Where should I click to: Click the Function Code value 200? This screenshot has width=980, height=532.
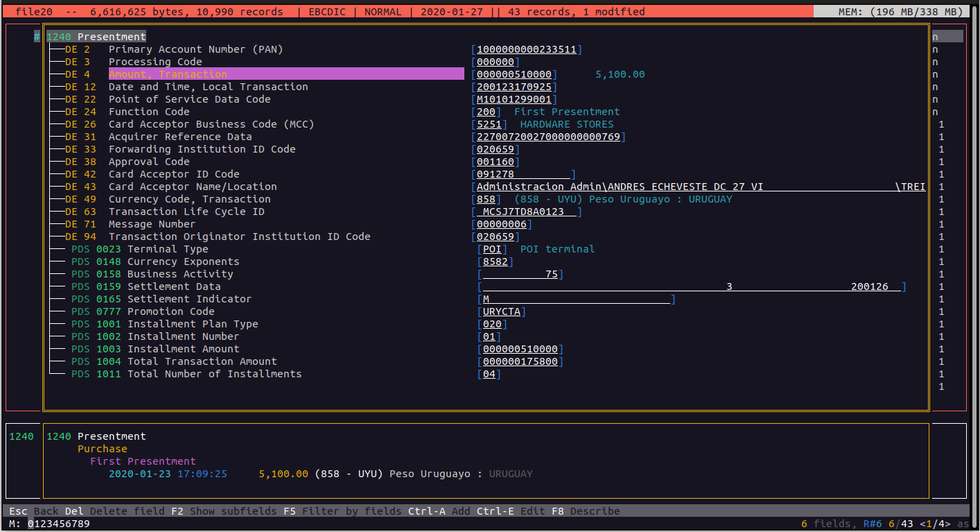486,112
